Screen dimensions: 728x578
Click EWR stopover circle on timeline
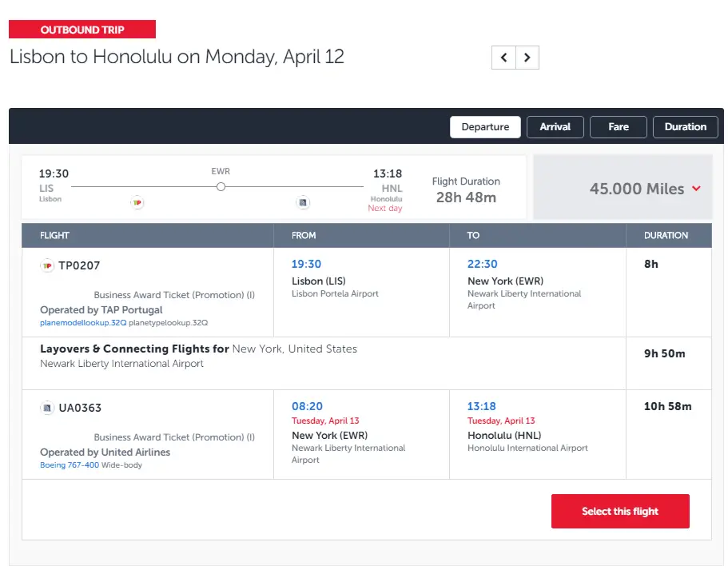(x=221, y=186)
